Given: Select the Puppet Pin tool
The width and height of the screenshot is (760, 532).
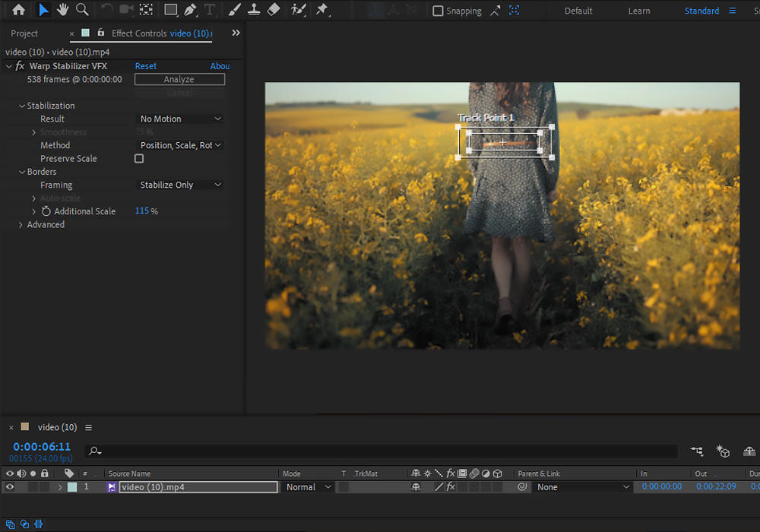Looking at the screenshot, I should 321,11.
